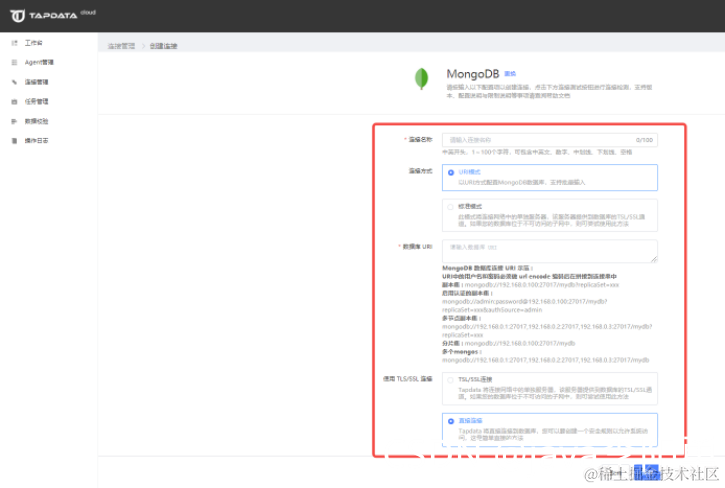Click the URI textarea resize handle
Image resolution: width=725 pixels, height=488 pixels.
point(654,259)
